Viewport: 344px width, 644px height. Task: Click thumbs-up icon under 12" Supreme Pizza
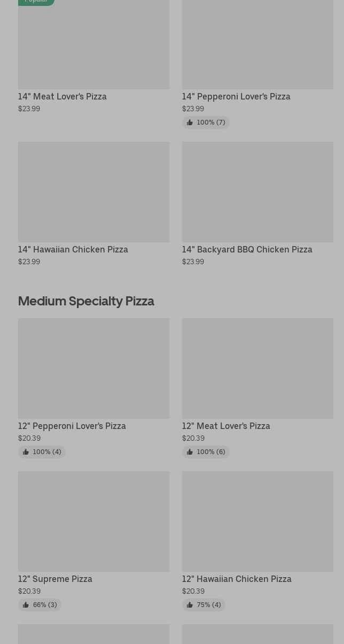[26, 605]
